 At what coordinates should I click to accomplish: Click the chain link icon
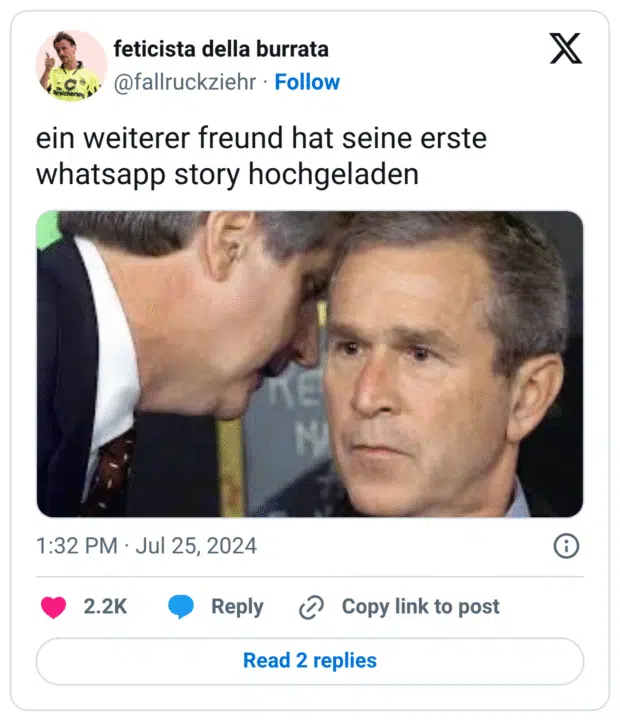pos(311,606)
